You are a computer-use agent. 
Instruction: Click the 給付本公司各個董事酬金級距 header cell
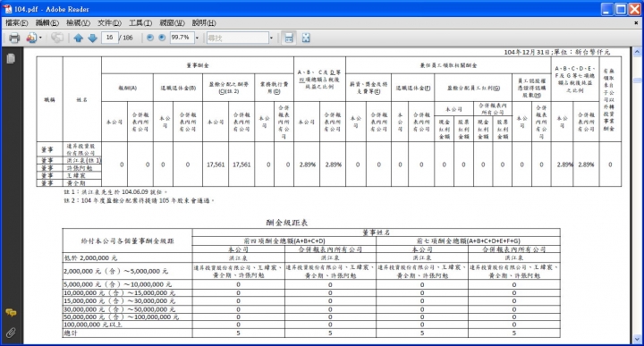(x=127, y=241)
